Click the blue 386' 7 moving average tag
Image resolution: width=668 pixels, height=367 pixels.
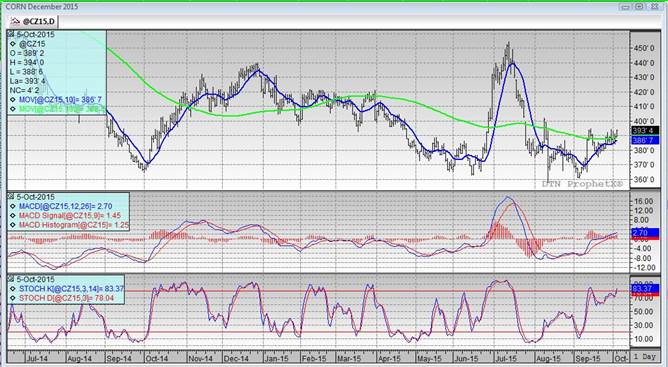click(644, 140)
